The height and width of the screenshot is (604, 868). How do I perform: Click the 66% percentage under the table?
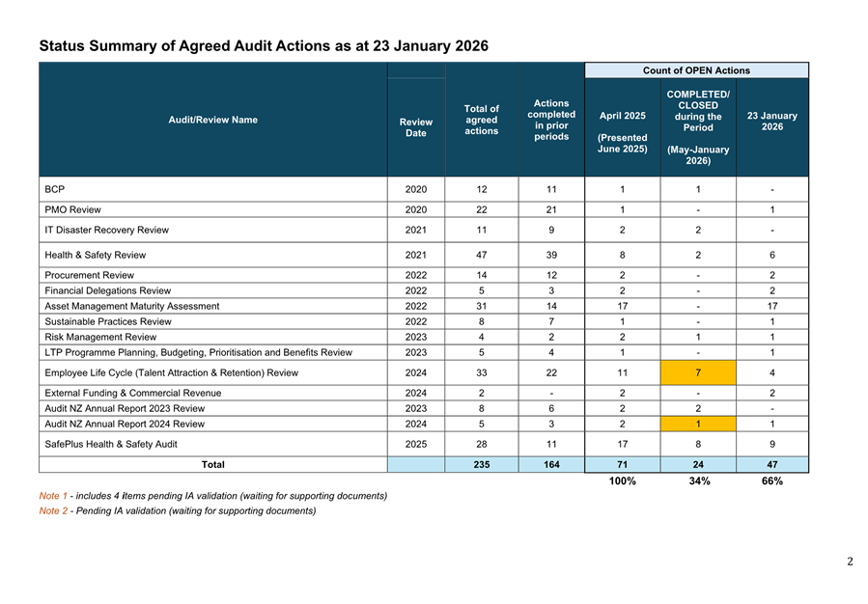pos(771,481)
